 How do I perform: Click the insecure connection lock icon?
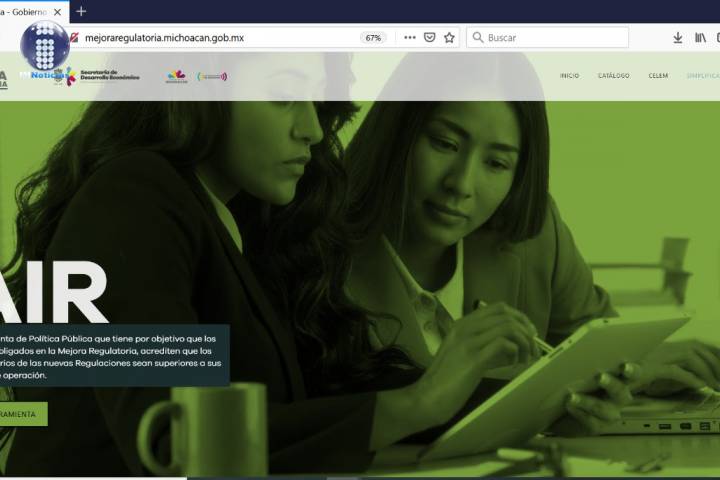pyautogui.click(x=74, y=38)
